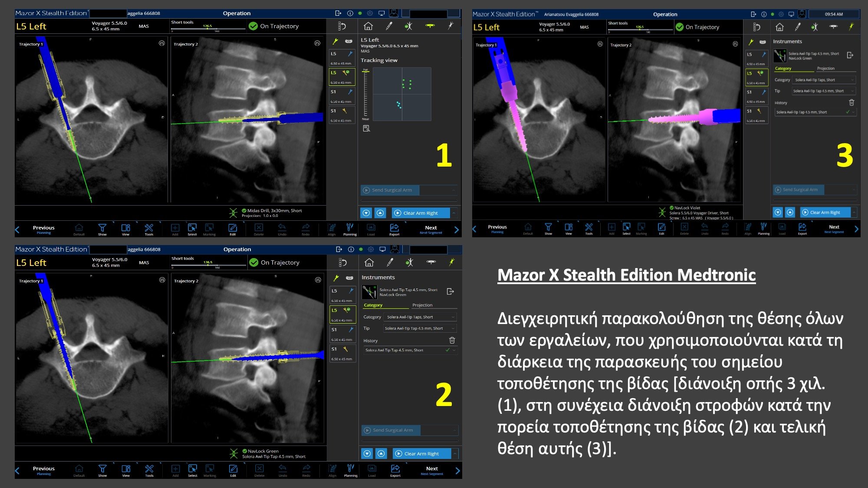This screenshot has width=868, height=488.
Task: Select highlighted L5 trajectory in screenshot 2
Action: coord(343,314)
